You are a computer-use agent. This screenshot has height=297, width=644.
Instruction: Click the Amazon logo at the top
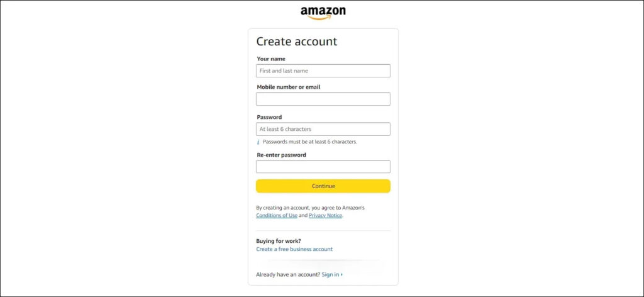coord(323,13)
